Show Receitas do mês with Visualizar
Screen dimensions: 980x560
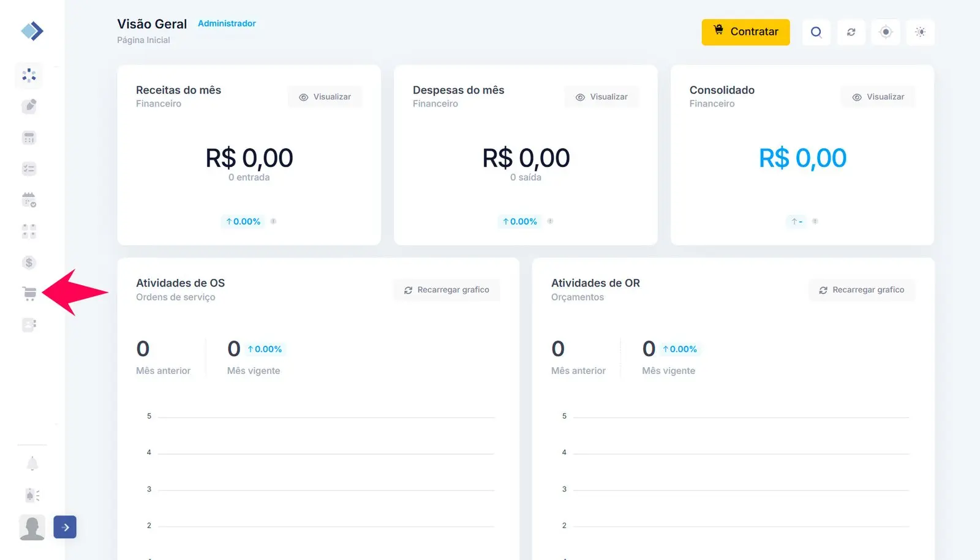(325, 97)
